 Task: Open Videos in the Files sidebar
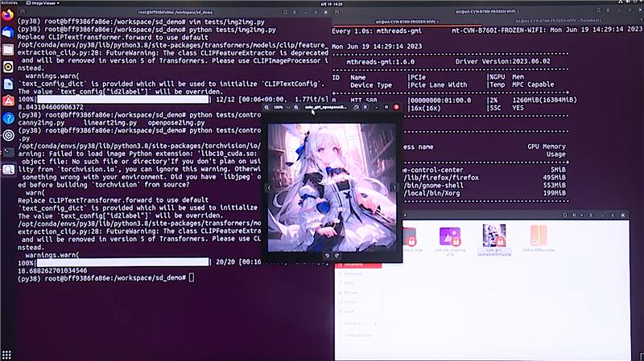click(358, 302)
